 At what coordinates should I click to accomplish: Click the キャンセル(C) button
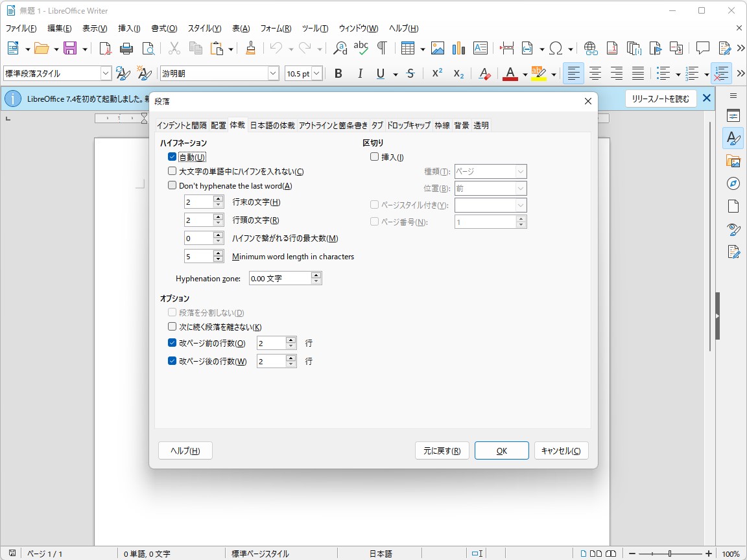pyautogui.click(x=561, y=450)
